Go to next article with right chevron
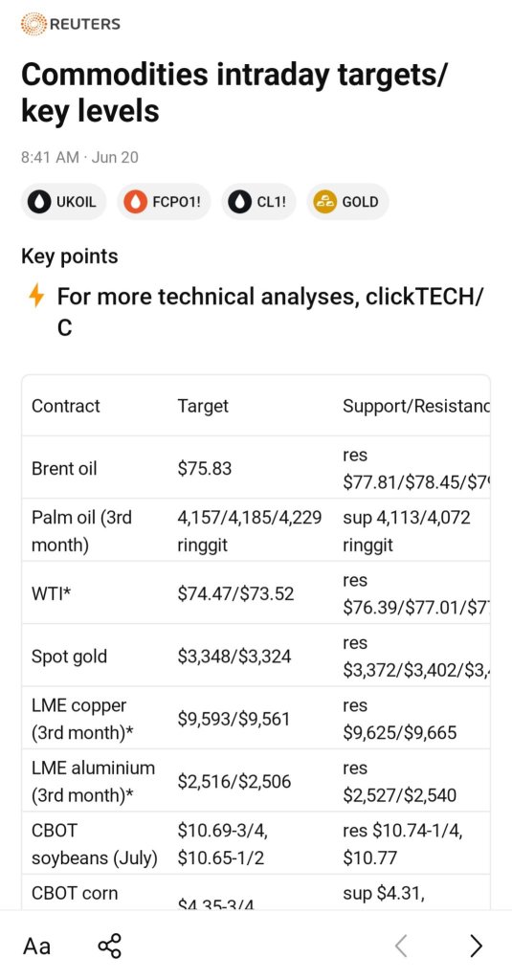This screenshot has width=512, height=980. (x=476, y=946)
